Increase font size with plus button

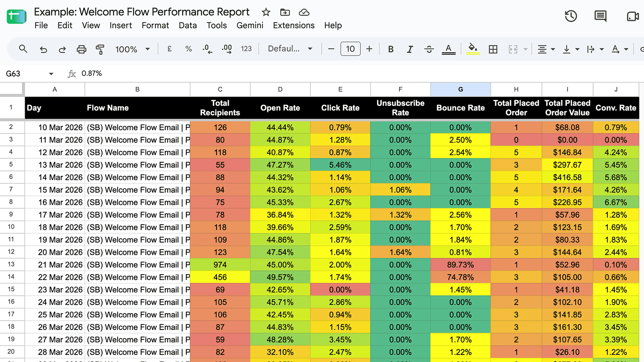tap(370, 49)
